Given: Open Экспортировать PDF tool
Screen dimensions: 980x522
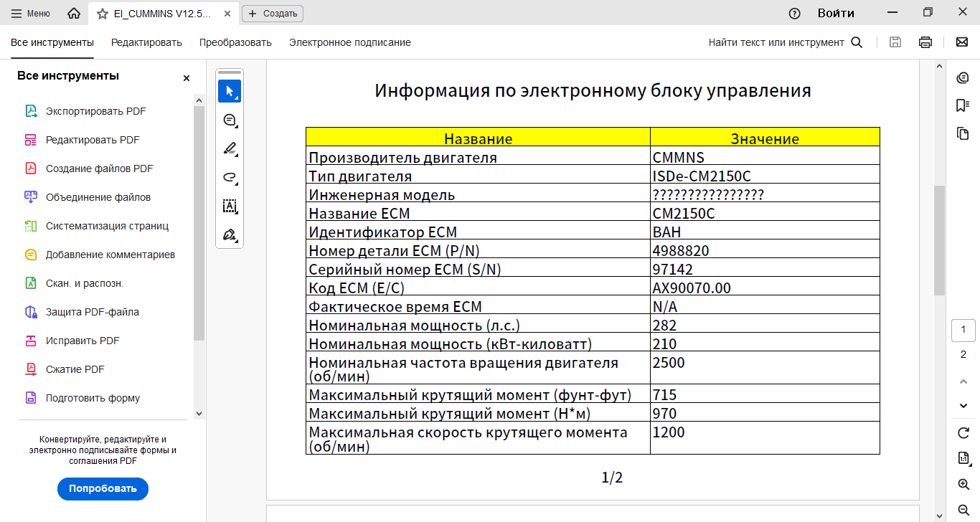Looking at the screenshot, I should tap(95, 111).
